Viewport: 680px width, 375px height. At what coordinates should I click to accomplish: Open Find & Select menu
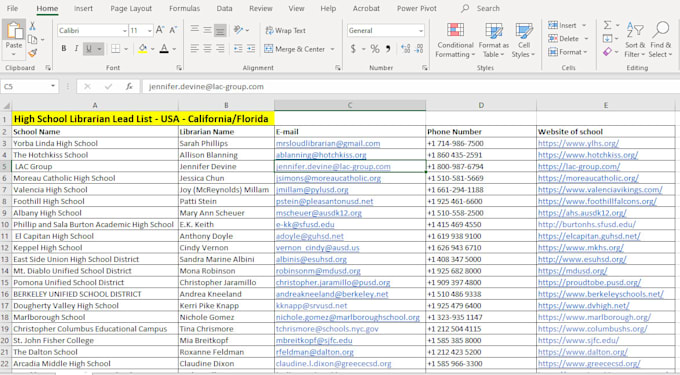point(661,40)
